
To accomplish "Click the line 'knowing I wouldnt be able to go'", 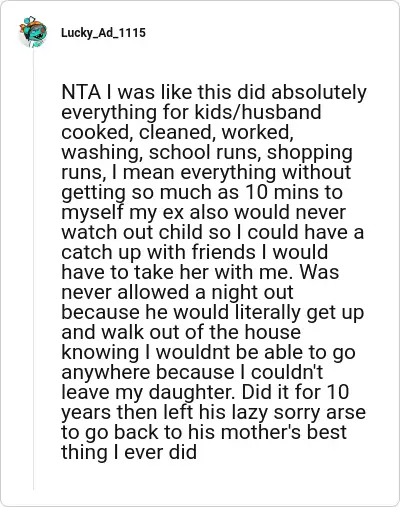I will (x=208, y=353).
